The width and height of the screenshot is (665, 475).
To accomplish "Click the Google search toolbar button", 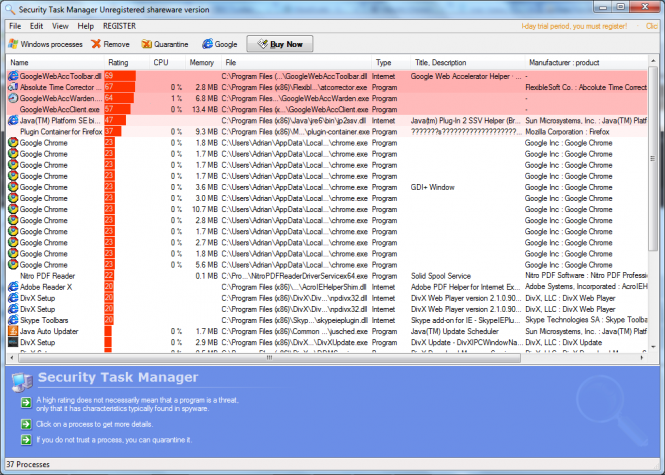I will [220, 44].
